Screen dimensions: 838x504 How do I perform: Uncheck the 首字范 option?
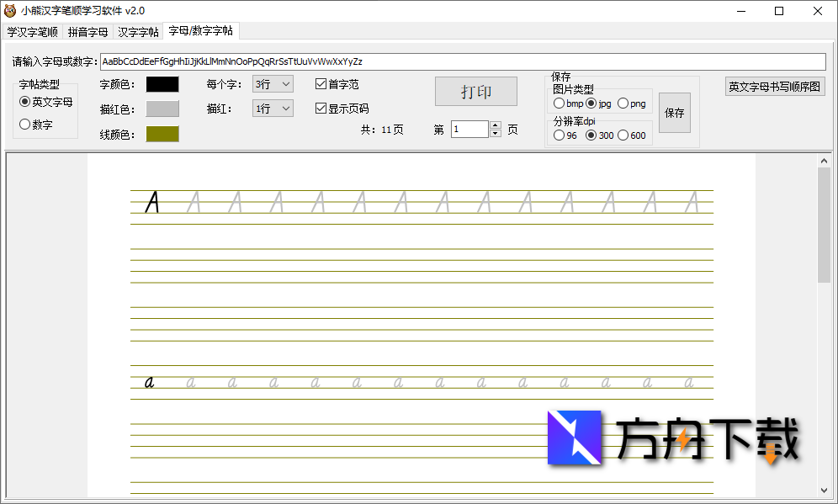(321, 84)
